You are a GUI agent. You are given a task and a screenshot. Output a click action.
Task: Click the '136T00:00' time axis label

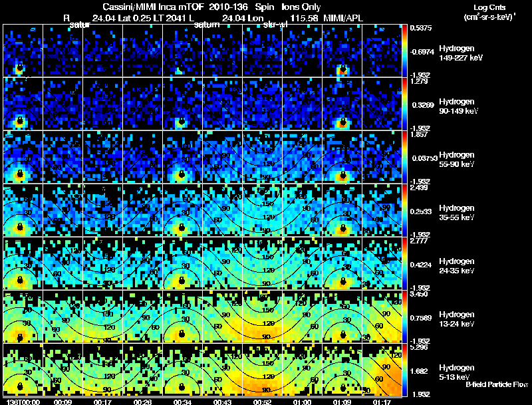pos(23,402)
